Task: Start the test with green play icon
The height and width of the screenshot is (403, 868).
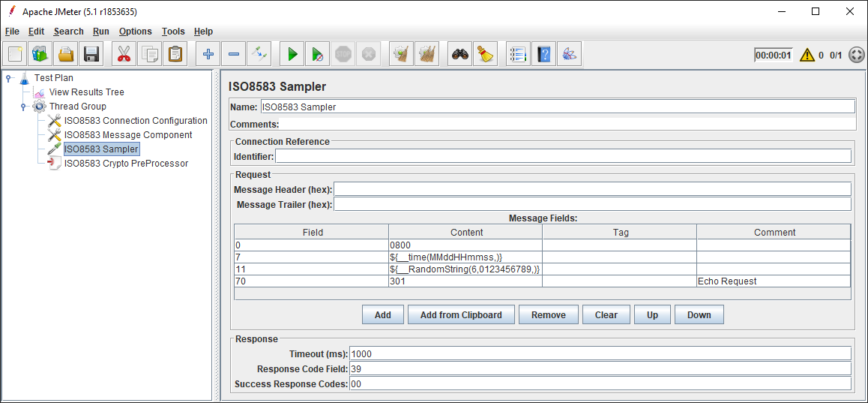Action: pyautogui.click(x=292, y=54)
